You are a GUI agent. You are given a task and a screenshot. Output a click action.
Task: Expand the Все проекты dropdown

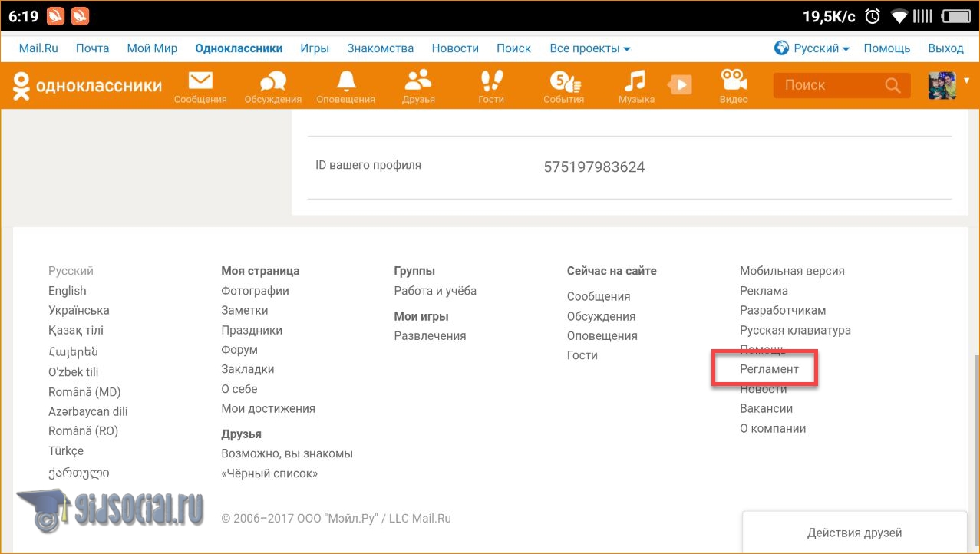(x=589, y=48)
